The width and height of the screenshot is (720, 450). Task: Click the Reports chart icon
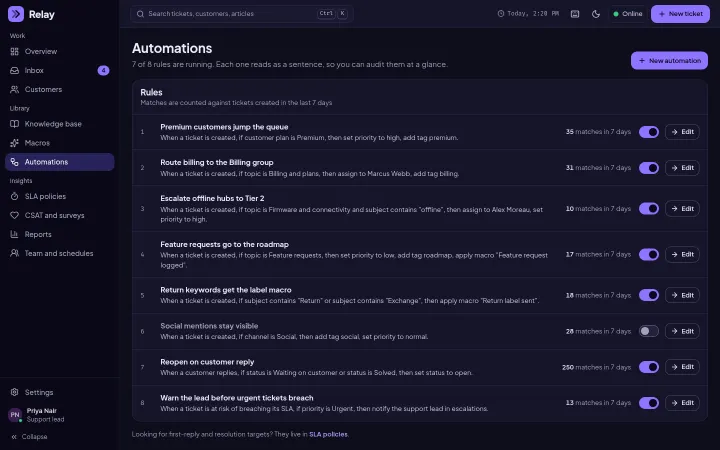(x=15, y=234)
